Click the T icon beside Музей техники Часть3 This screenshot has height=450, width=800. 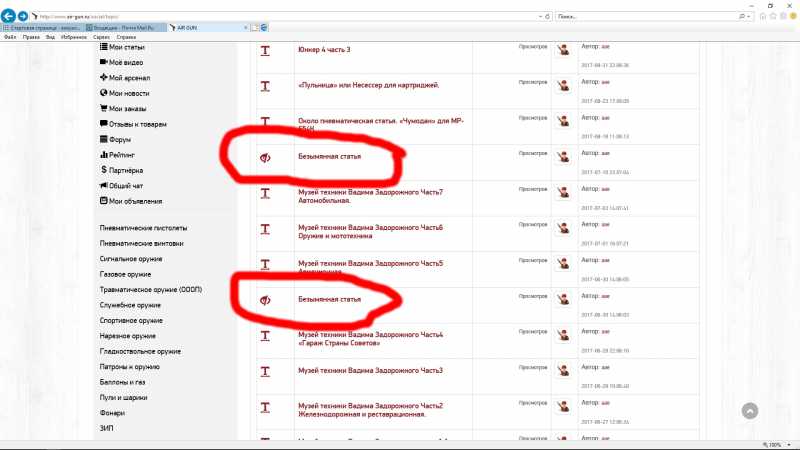click(x=265, y=371)
